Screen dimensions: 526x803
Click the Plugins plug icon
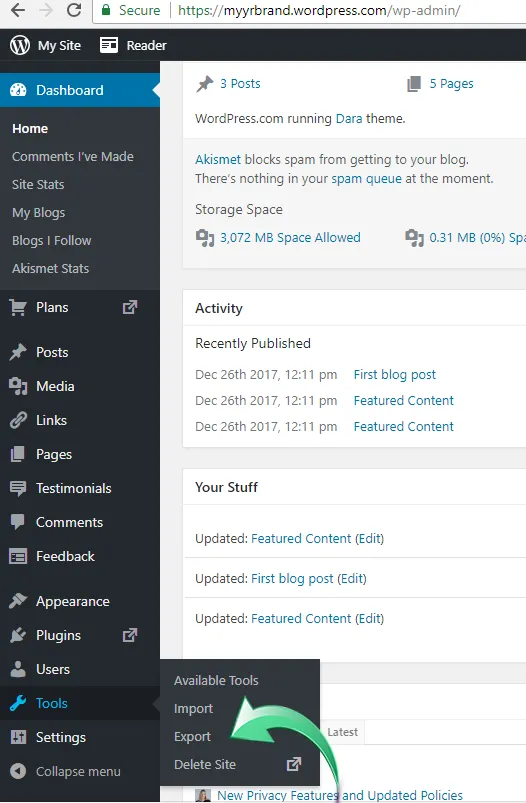pos(18,635)
